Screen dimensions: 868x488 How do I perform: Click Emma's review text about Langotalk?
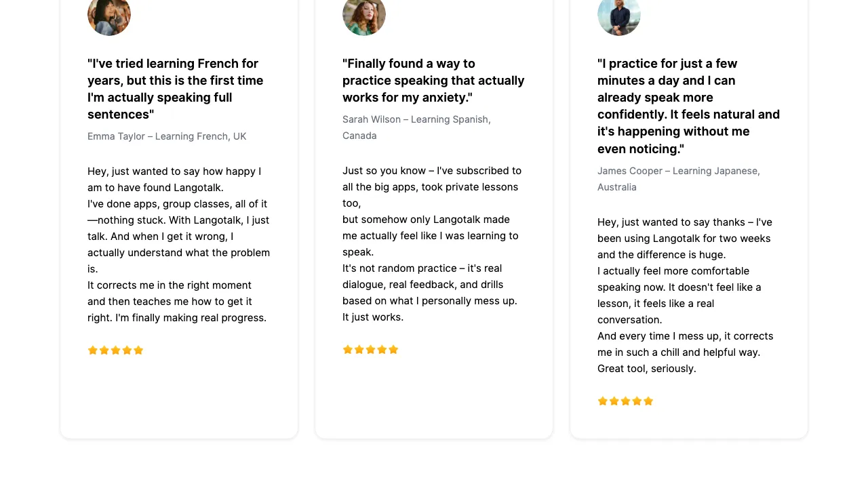pos(178,245)
